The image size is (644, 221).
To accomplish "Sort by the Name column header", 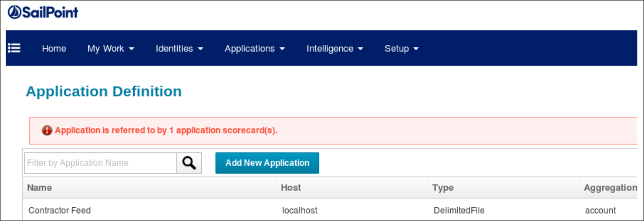I will (39, 188).
